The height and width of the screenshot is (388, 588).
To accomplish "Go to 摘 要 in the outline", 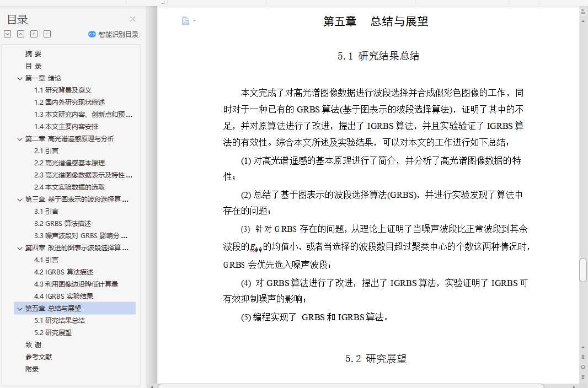I will coord(34,54).
